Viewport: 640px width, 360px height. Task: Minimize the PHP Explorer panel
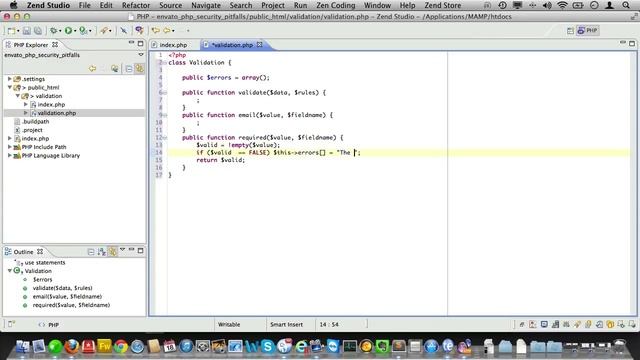[x=131, y=43]
